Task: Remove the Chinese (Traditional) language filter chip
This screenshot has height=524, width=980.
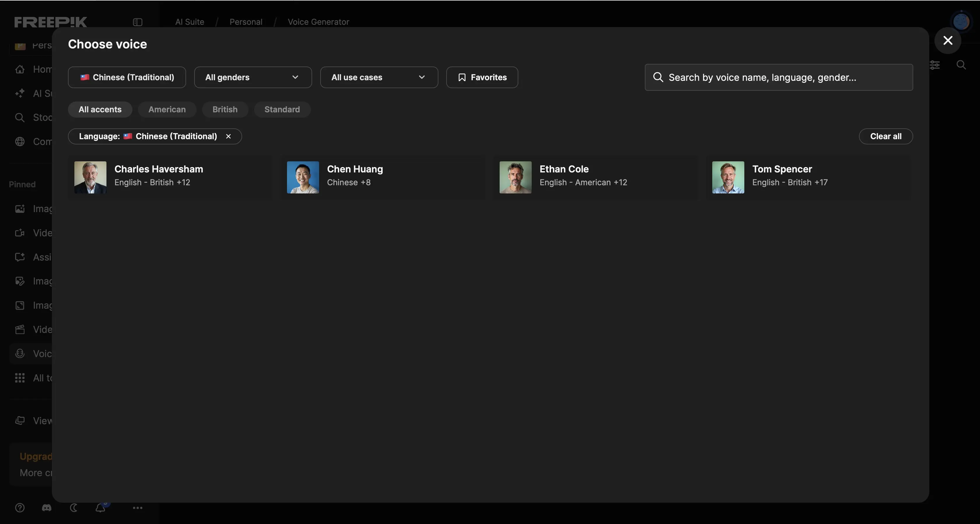Action: (x=228, y=136)
